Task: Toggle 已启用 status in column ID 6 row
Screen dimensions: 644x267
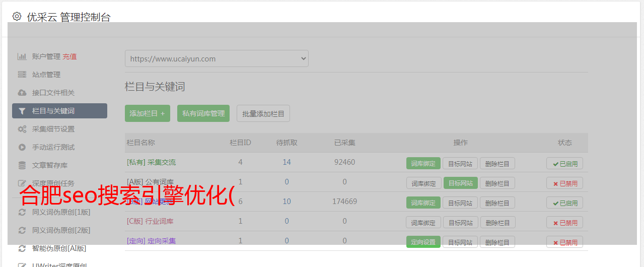Action: (x=565, y=203)
